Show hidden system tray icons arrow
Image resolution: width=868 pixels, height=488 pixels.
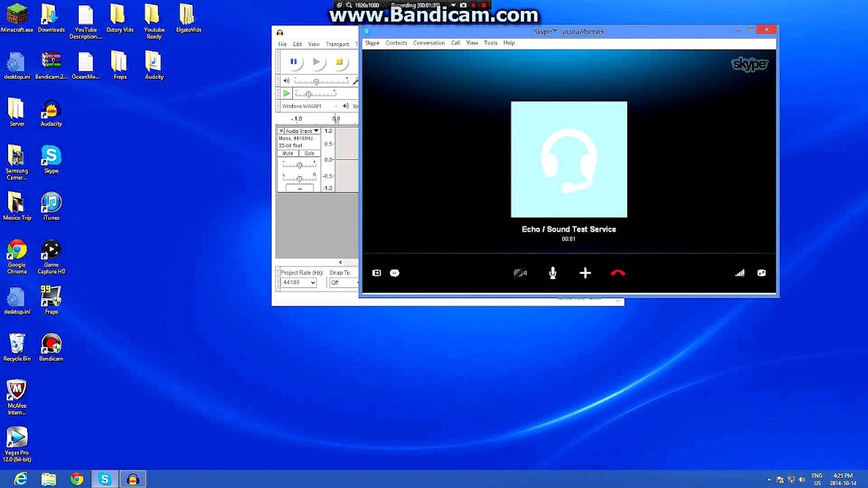[x=769, y=480]
